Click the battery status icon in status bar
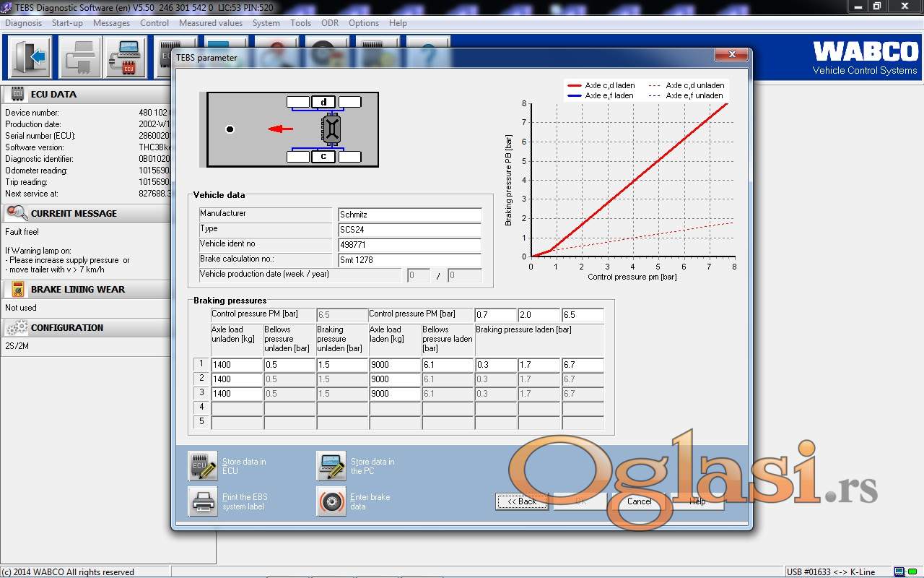Image resolution: width=924 pixels, height=578 pixels. click(x=901, y=571)
